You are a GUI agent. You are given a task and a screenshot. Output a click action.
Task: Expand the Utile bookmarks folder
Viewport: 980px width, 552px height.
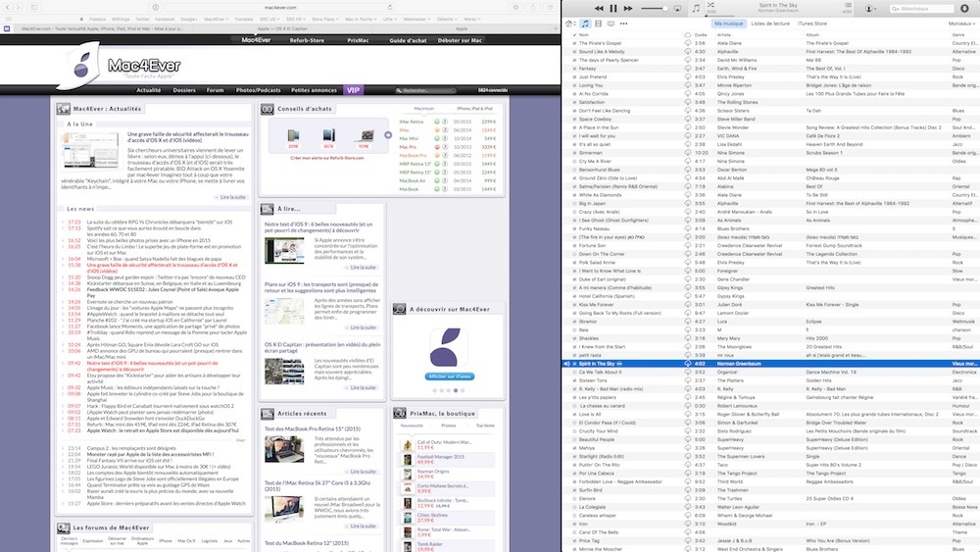(x=390, y=20)
